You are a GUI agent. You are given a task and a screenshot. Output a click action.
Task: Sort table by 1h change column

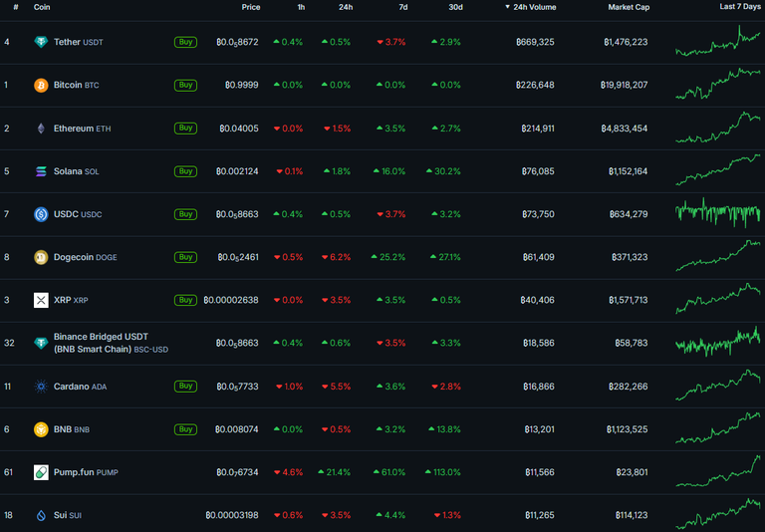[x=301, y=7]
